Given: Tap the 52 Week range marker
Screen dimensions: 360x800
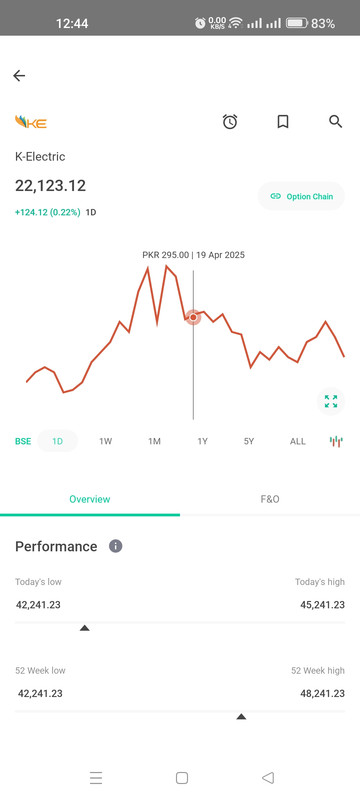Looking at the screenshot, I should click(241, 717).
